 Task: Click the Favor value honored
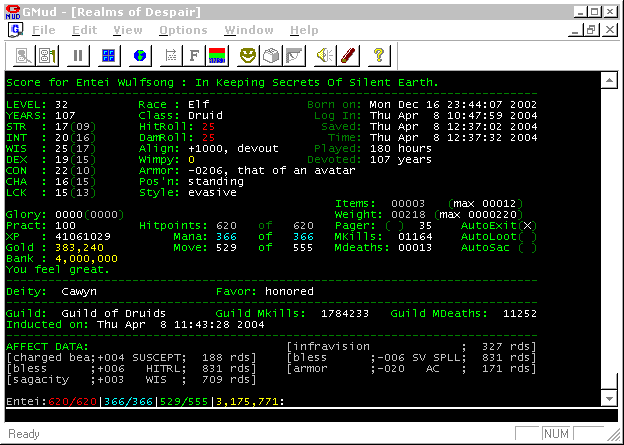pyautogui.click(x=289, y=291)
